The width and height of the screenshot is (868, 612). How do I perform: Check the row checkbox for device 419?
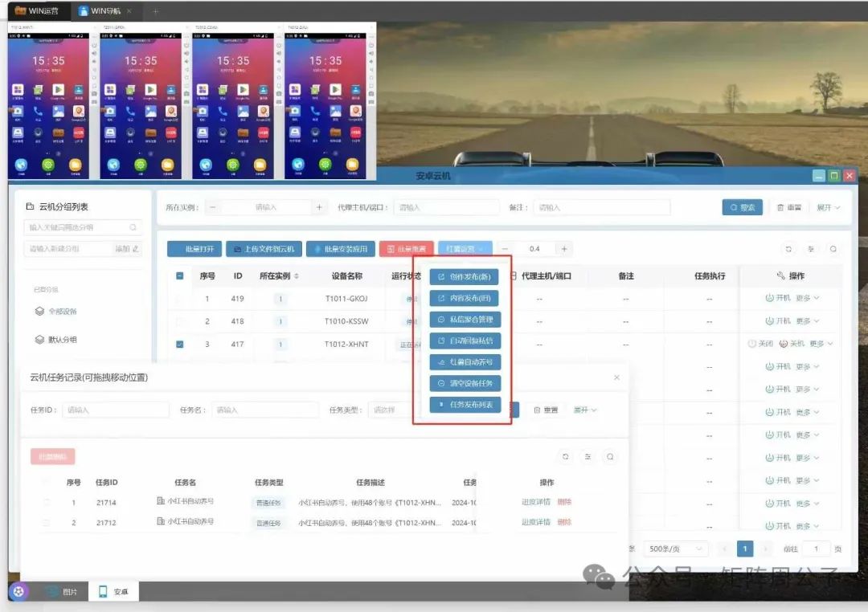(180, 299)
